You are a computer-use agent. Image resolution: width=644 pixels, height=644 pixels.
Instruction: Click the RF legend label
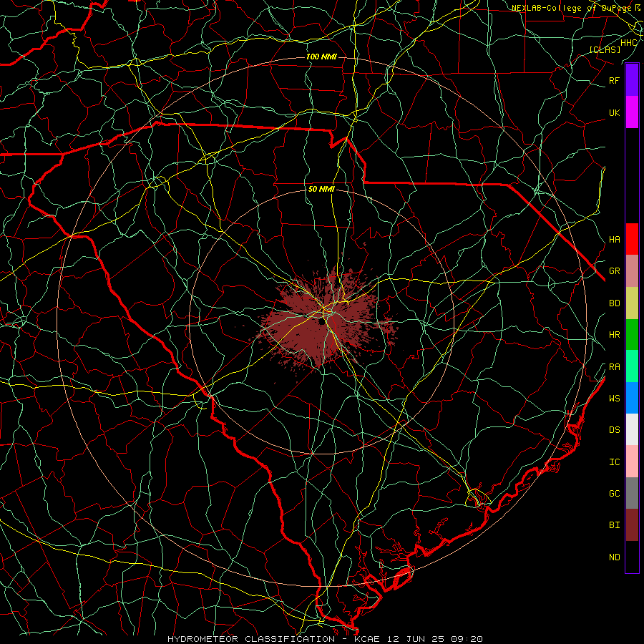click(615, 80)
